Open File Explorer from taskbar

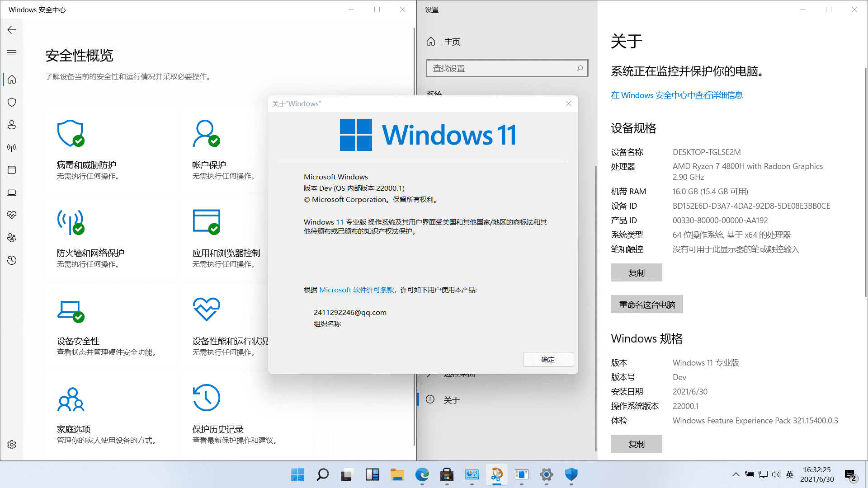[x=397, y=474]
